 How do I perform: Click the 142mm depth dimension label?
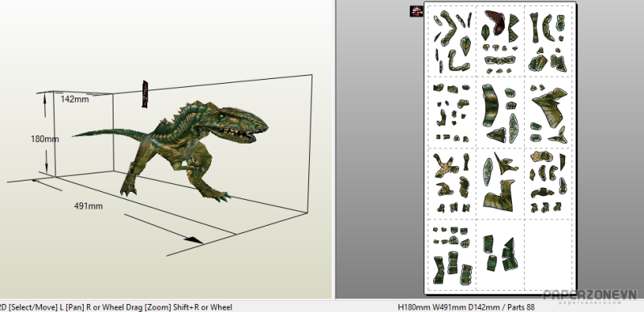tap(75, 99)
